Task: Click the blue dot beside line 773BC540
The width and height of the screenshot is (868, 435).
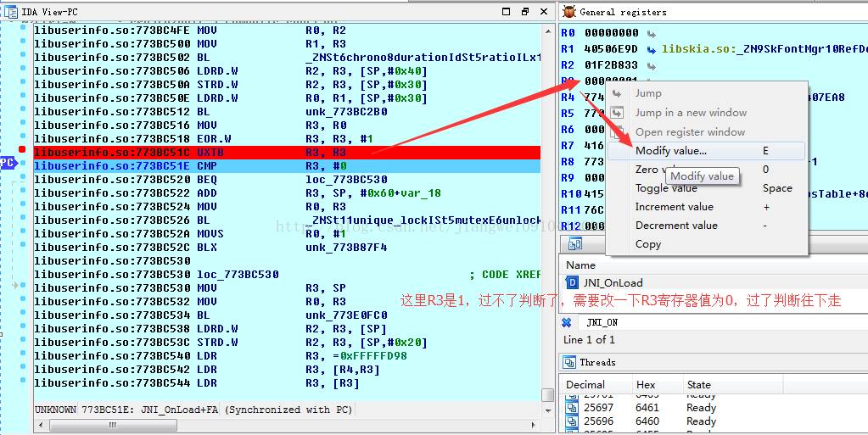Action: coord(23,353)
